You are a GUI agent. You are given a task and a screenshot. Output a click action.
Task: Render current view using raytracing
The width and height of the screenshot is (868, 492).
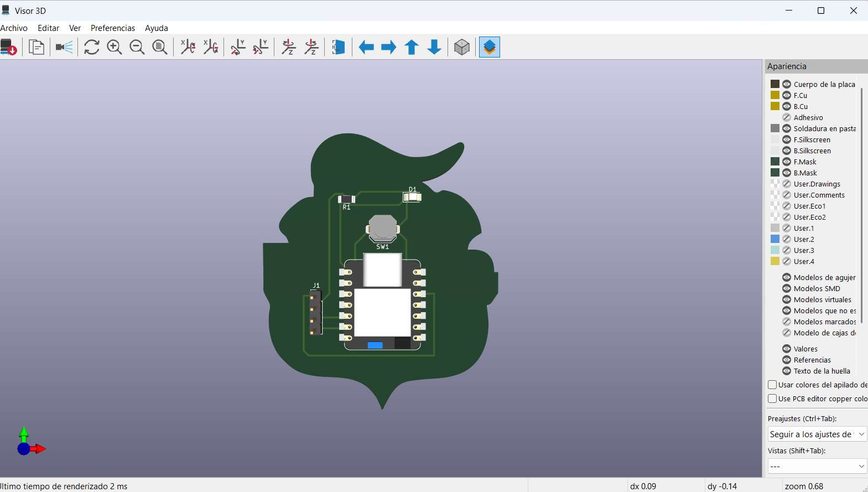pyautogui.click(x=64, y=47)
